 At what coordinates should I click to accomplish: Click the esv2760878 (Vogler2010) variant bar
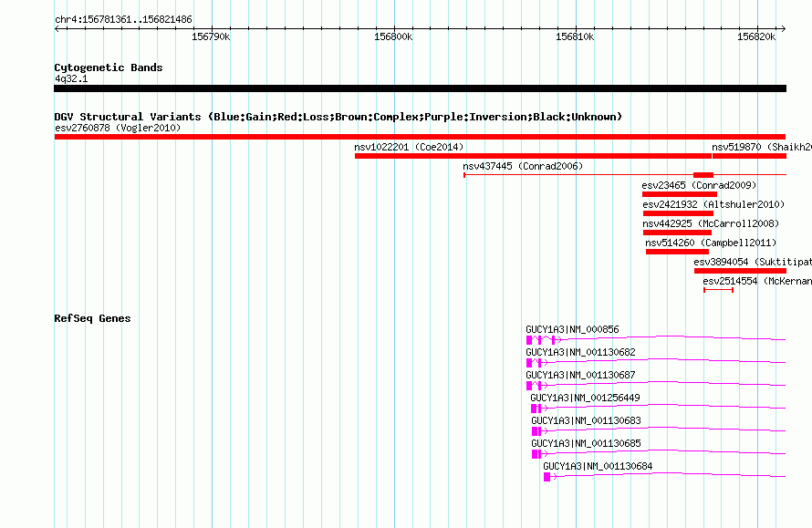(x=420, y=137)
